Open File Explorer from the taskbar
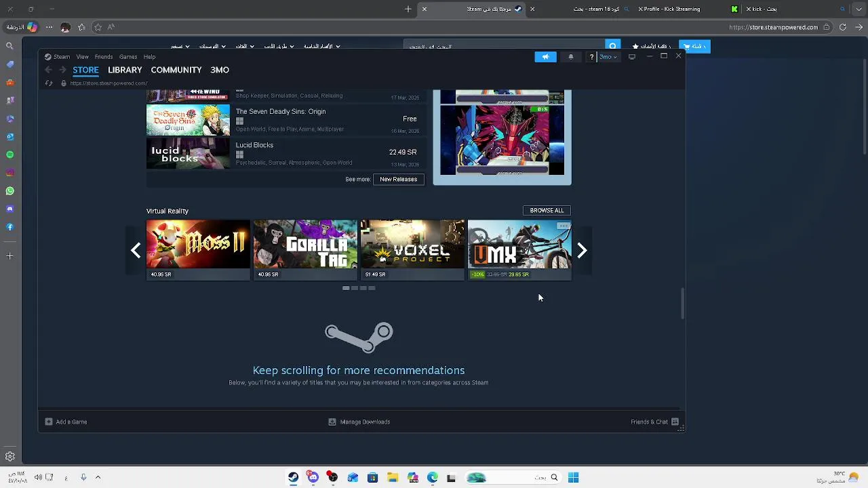The image size is (868, 488). [392, 478]
